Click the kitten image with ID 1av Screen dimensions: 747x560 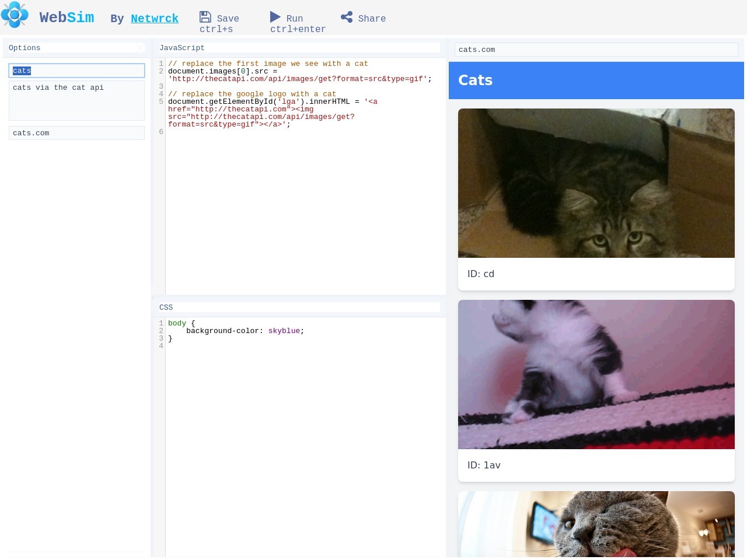tap(596, 374)
